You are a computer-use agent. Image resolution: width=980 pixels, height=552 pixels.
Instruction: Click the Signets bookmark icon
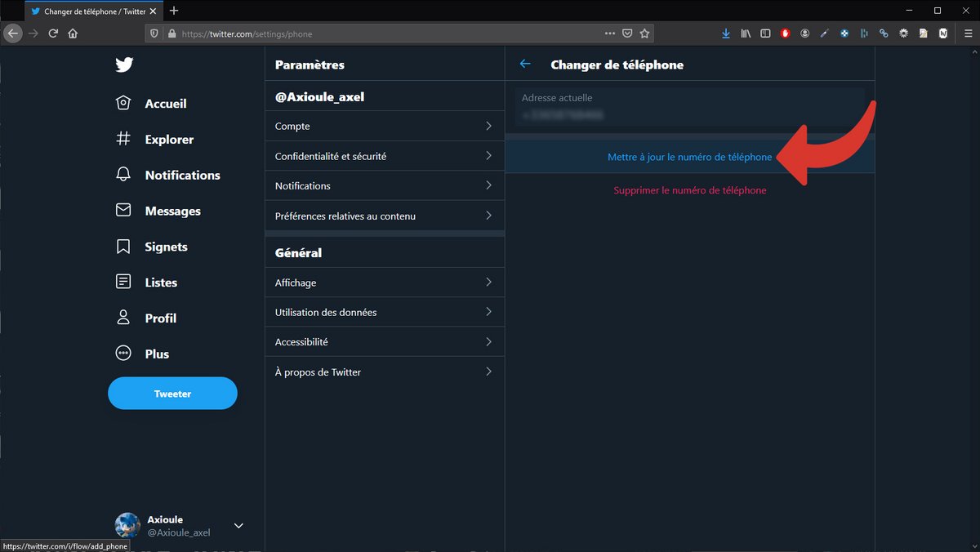pyautogui.click(x=123, y=247)
